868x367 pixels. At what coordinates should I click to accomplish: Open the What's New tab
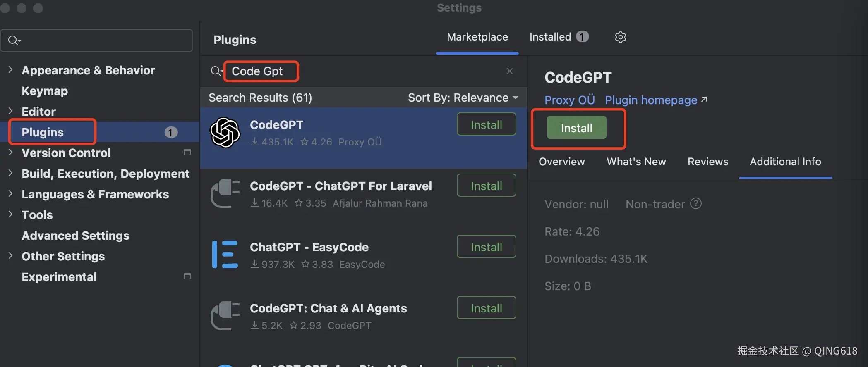click(636, 162)
